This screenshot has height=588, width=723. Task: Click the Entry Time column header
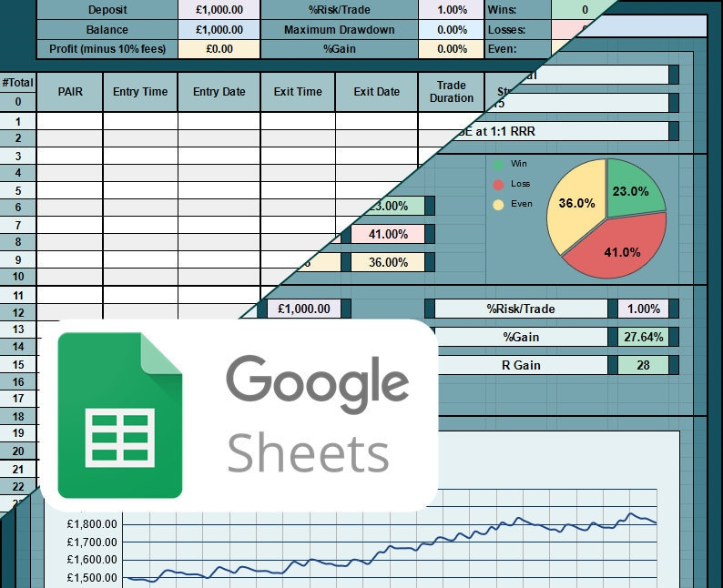140,92
